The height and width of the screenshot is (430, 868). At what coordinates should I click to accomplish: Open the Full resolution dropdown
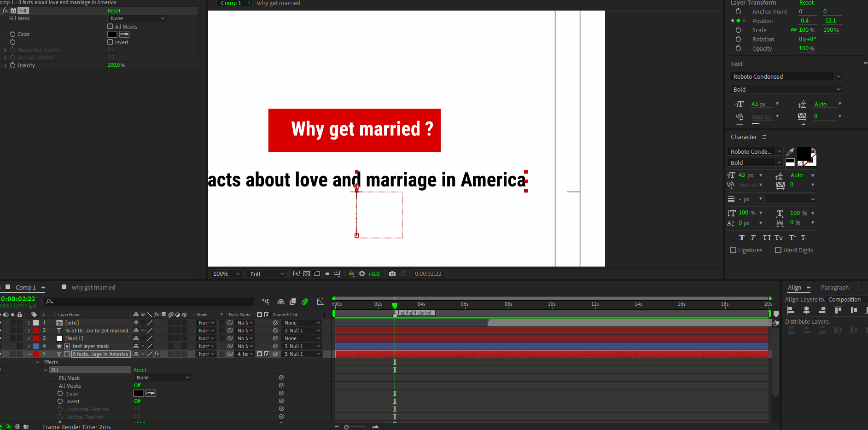[x=267, y=274]
